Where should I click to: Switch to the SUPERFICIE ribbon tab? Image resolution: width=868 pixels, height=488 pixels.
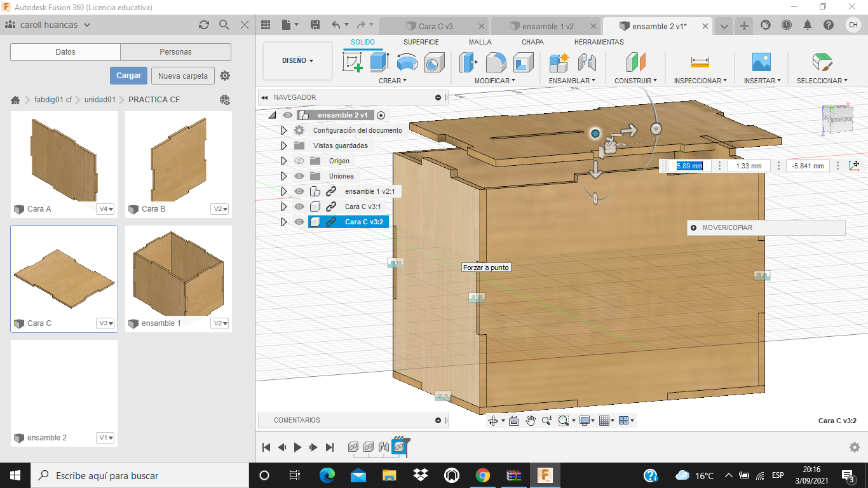[x=421, y=42]
